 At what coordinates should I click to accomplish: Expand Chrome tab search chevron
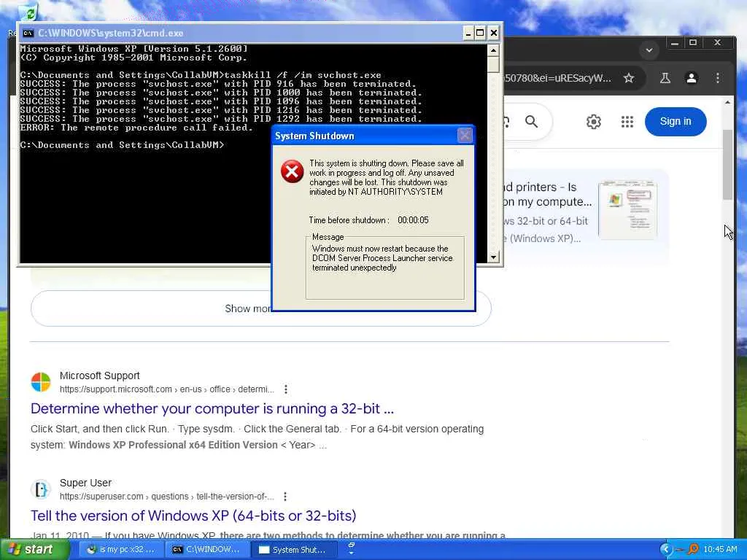click(649, 50)
